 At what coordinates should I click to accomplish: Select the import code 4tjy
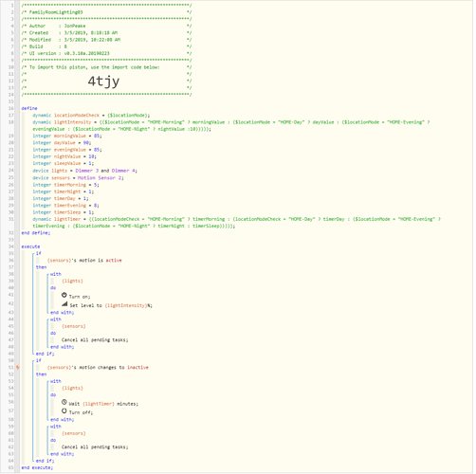pyautogui.click(x=103, y=82)
